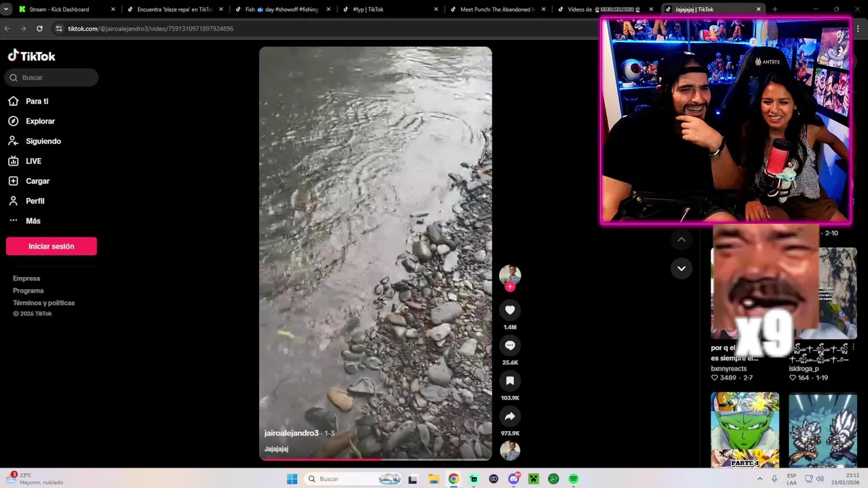Go to previous video with up chevron
868x488 pixels.
[x=682, y=239]
